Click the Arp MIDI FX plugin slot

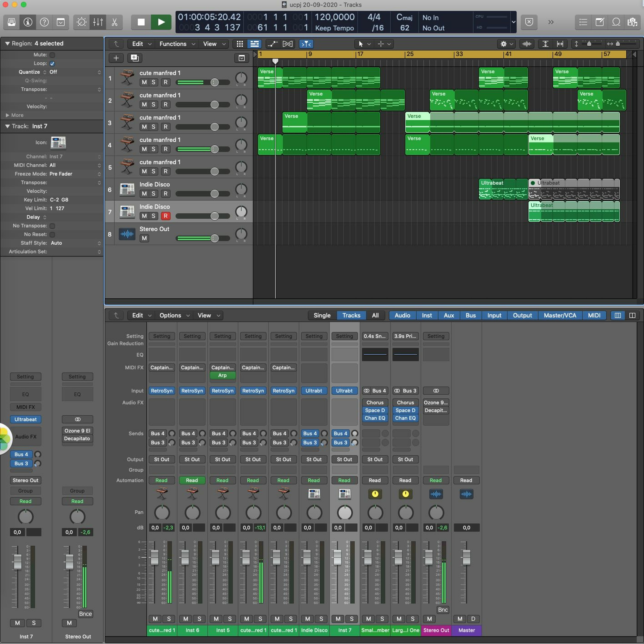[222, 375]
